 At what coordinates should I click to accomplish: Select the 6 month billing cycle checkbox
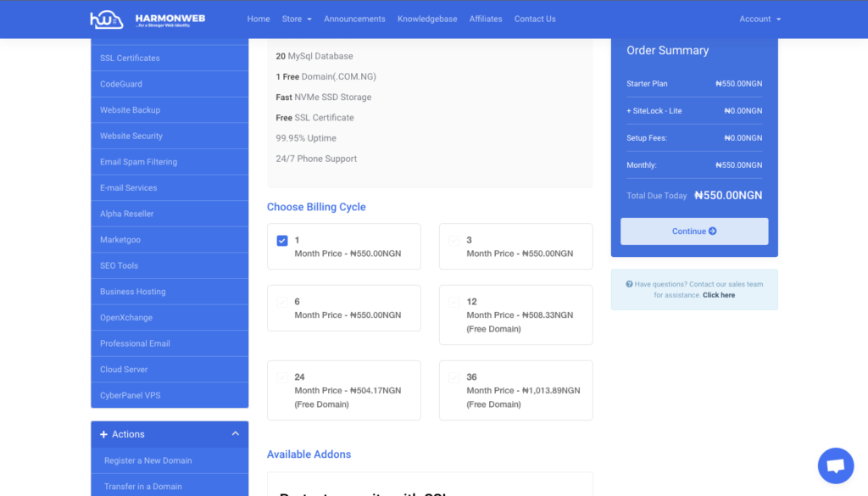pyautogui.click(x=282, y=302)
